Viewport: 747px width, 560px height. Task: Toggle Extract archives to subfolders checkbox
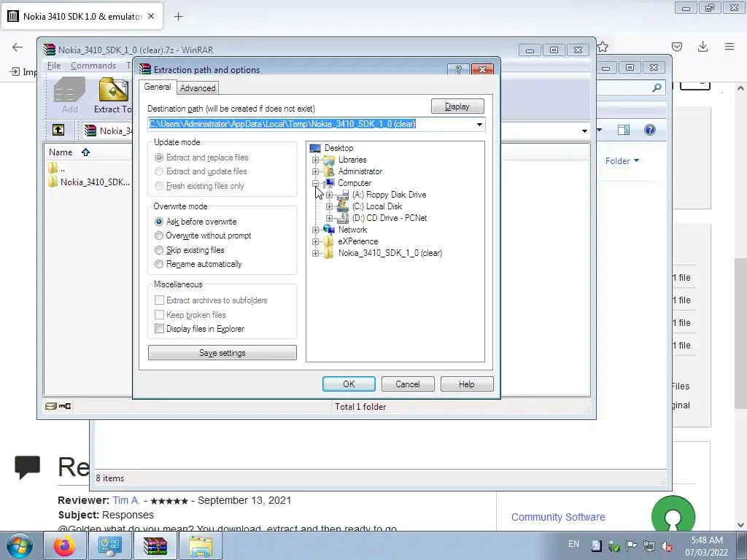[x=160, y=300]
